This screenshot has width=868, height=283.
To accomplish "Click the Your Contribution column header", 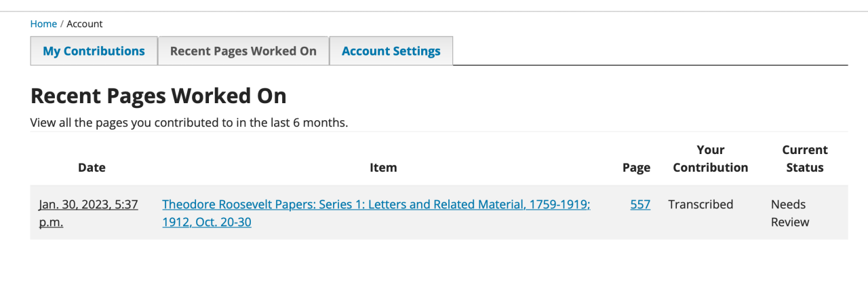I will [710, 159].
